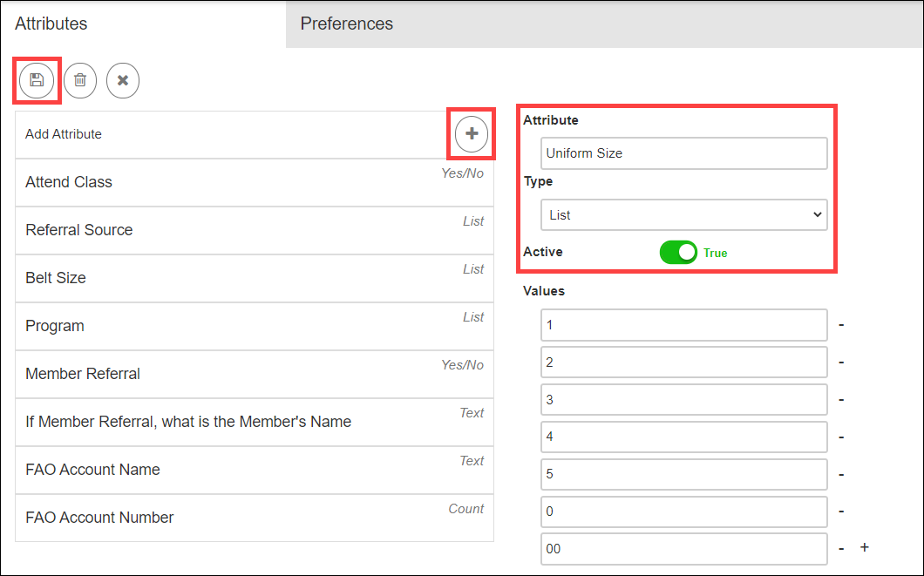This screenshot has width=924, height=576.
Task: Click the trash delete icon
Action: point(80,80)
